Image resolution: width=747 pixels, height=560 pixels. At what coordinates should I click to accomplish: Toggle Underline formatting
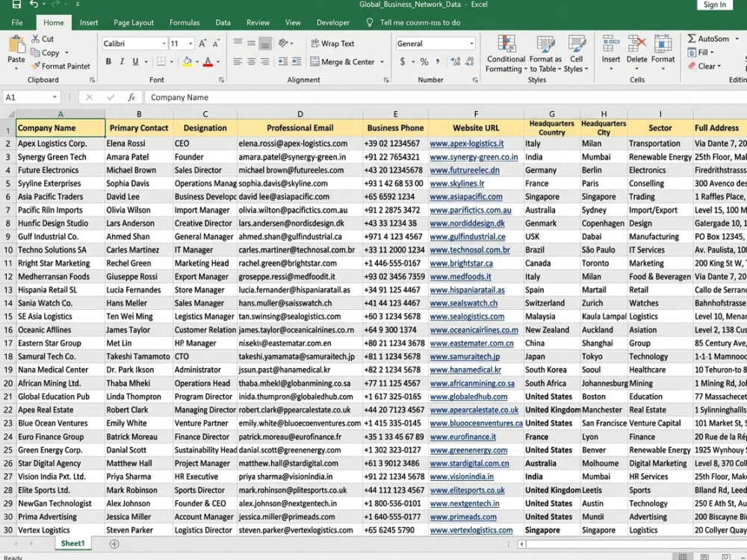point(135,61)
